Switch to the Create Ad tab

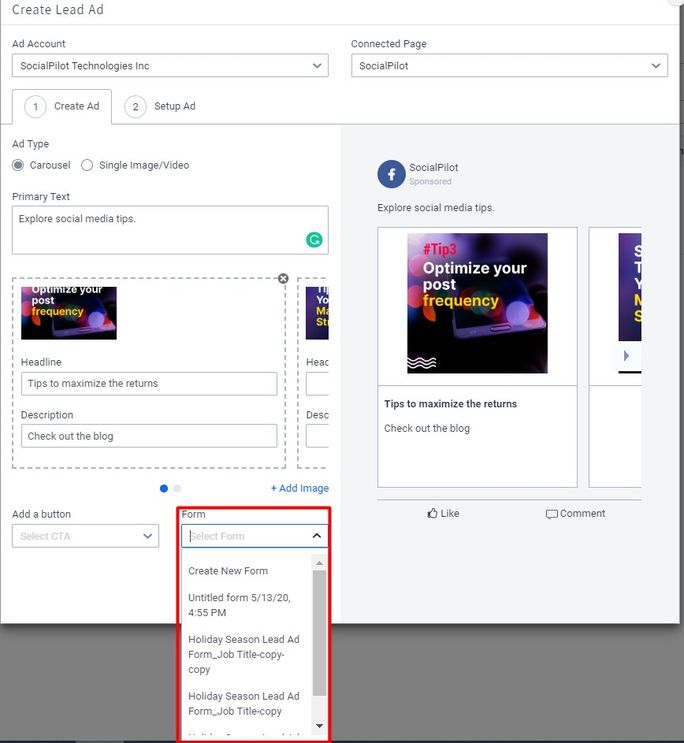(x=62, y=107)
